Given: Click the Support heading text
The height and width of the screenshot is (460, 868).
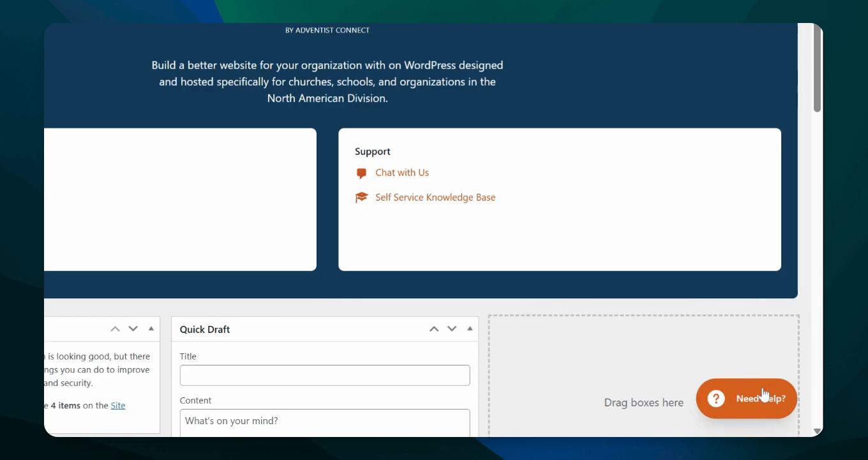Looking at the screenshot, I should (373, 151).
